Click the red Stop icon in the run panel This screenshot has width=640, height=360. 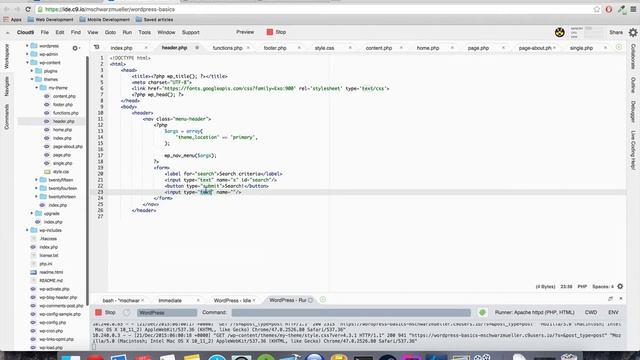click(98, 312)
